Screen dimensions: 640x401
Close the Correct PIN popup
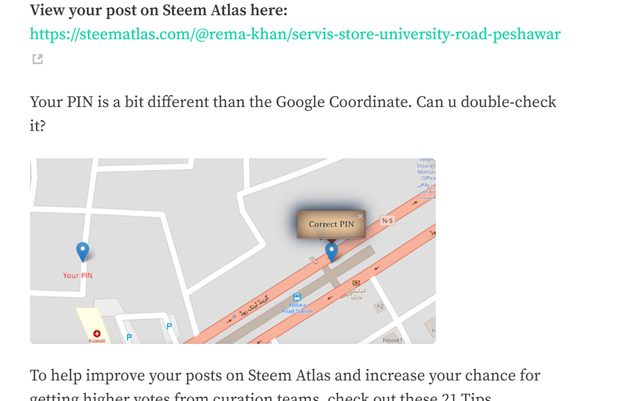pos(361,216)
